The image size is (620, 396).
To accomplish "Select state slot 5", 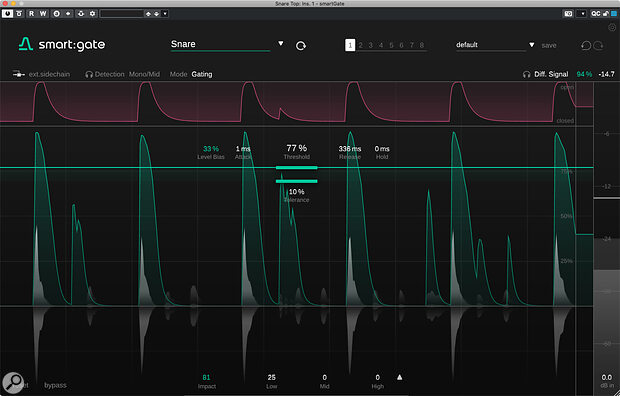I will point(391,45).
